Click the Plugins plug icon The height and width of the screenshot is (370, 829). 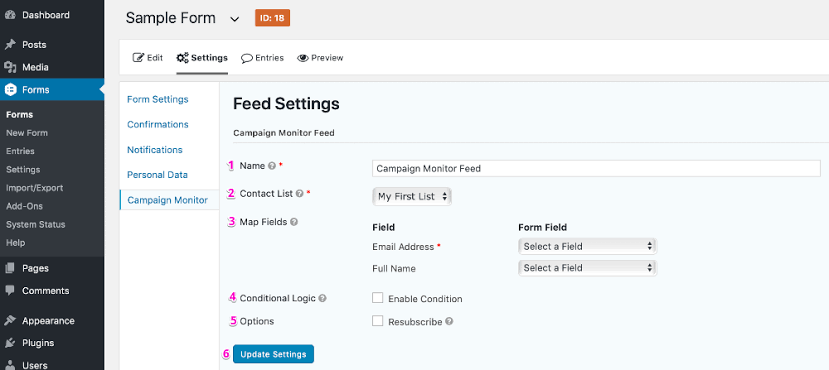point(10,343)
